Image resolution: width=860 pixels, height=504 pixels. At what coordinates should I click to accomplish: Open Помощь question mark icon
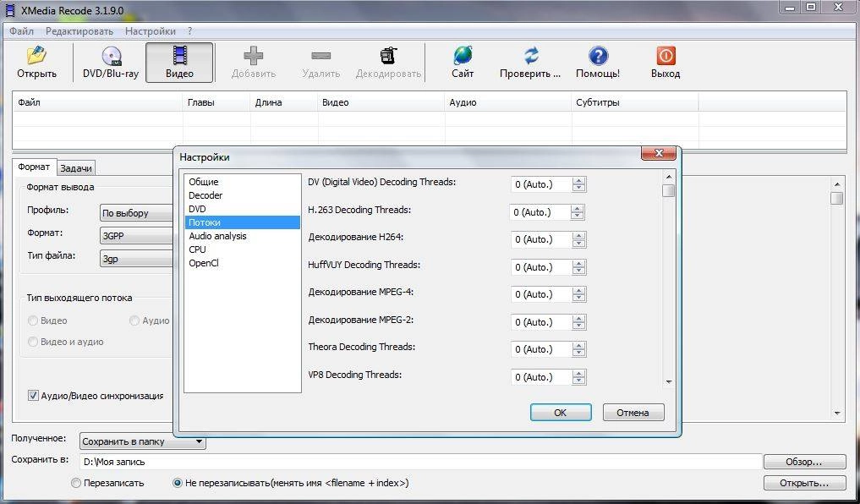599,56
